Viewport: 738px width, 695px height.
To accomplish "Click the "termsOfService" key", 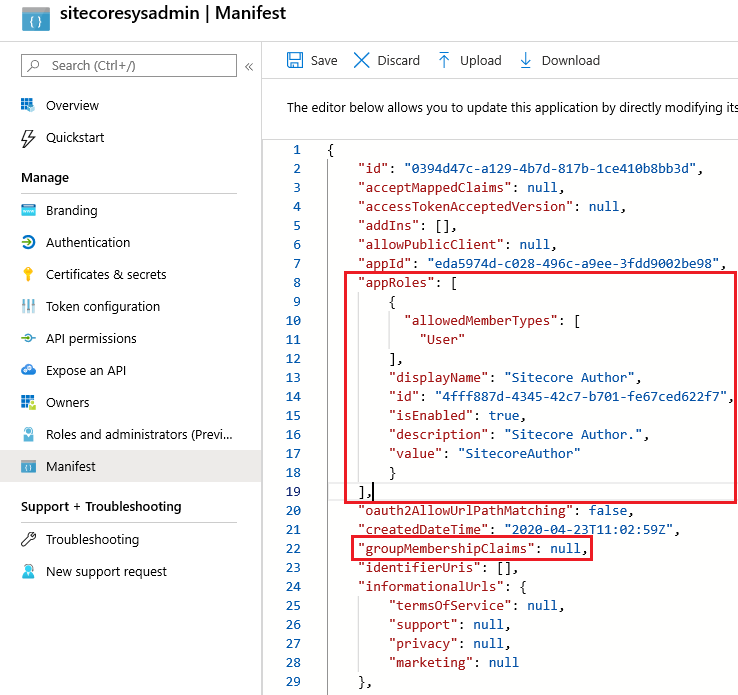I will tap(450, 605).
